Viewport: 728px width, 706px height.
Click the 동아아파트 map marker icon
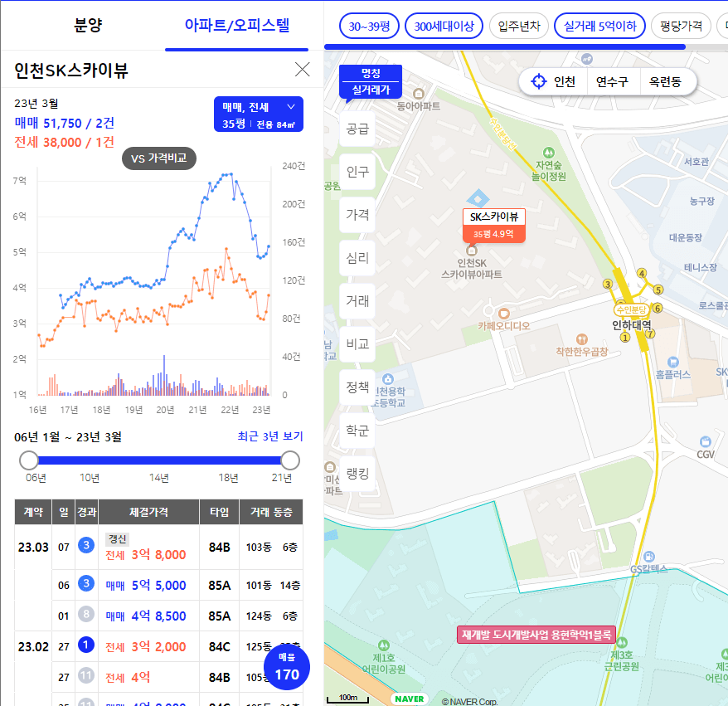point(419,94)
